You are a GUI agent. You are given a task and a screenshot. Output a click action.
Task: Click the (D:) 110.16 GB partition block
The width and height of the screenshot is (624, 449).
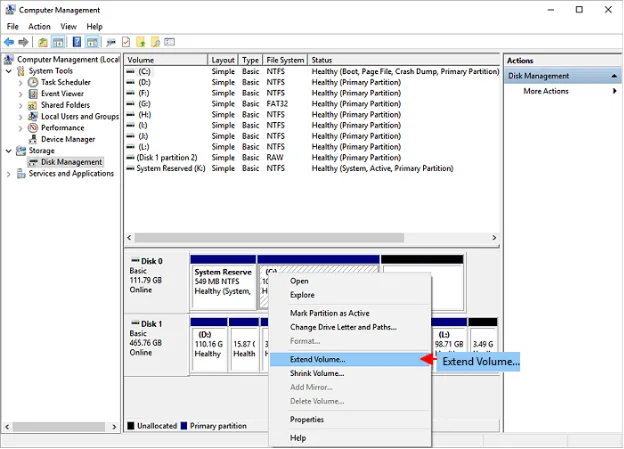click(209, 345)
